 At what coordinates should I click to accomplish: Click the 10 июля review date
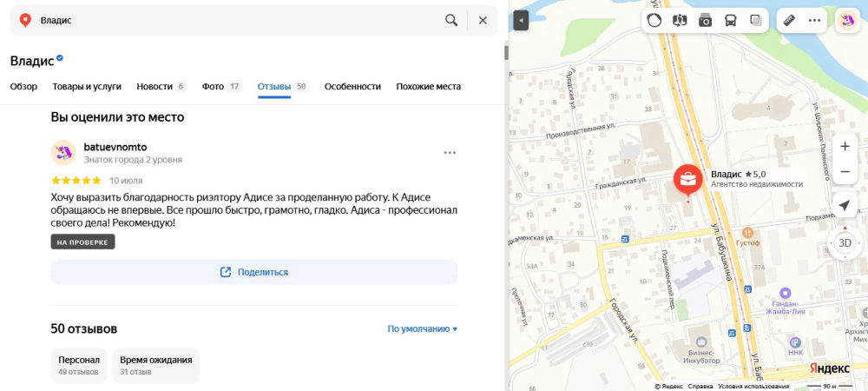click(126, 181)
